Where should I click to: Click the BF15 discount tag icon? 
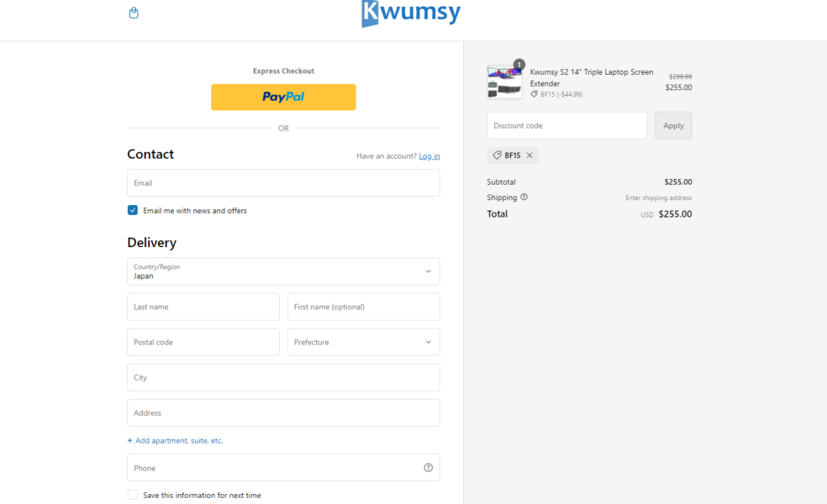(x=497, y=155)
